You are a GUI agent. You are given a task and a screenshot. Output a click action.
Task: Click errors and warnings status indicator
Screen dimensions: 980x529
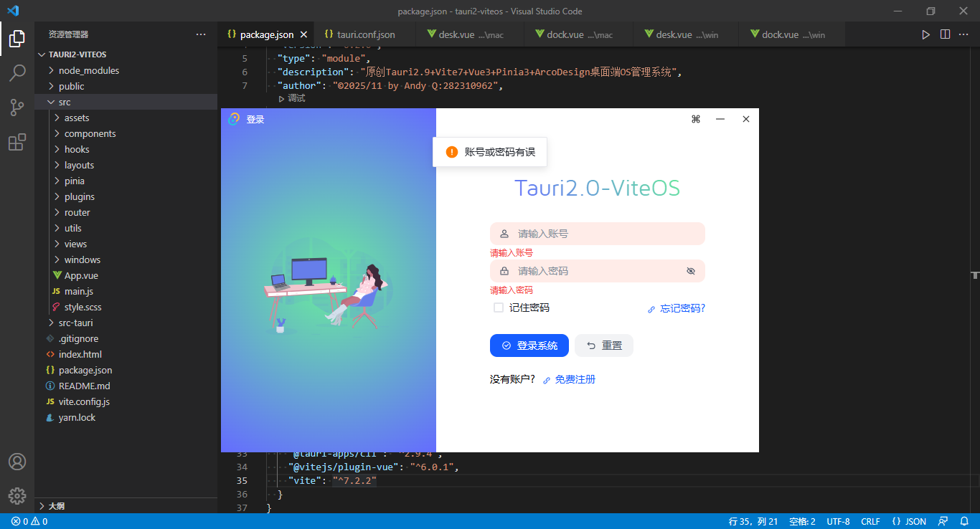[29, 522]
